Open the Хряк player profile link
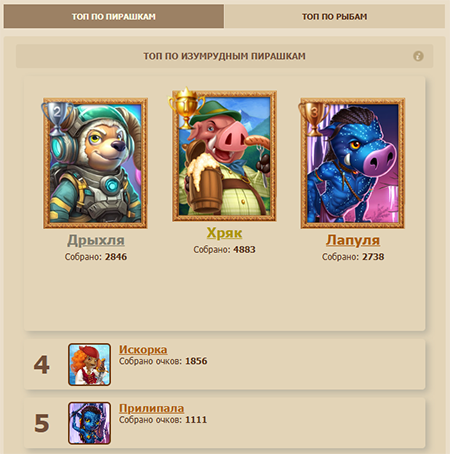This screenshot has width=450, height=454. coord(224,233)
